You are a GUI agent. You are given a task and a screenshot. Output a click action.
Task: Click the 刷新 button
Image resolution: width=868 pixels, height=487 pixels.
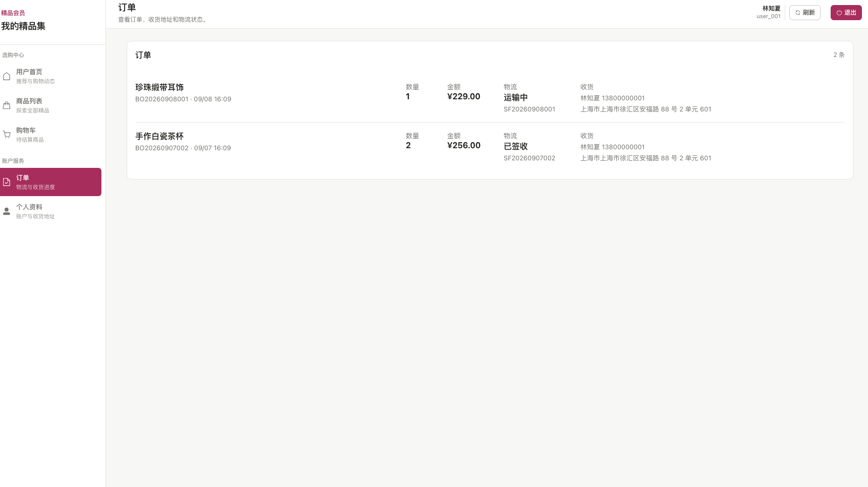click(x=805, y=13)
